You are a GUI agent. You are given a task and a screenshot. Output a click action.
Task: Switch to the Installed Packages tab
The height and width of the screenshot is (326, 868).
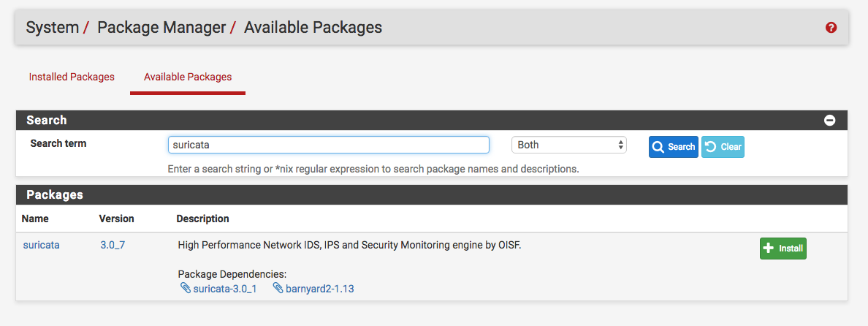(x=72, y=77)
